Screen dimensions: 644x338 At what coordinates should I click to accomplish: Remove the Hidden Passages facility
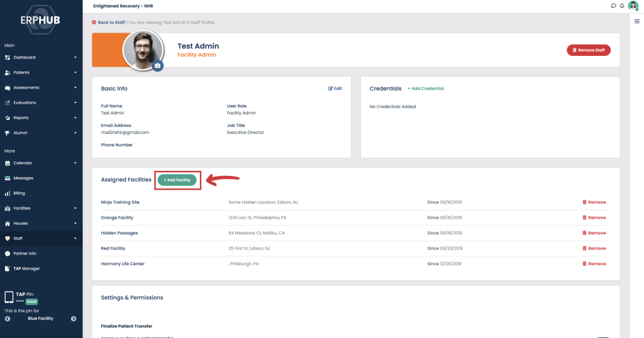[x=594, y=233]
